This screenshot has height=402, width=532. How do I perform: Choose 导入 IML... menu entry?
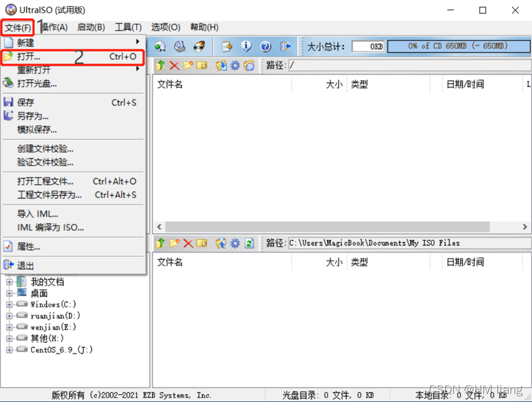click(73, 214)
